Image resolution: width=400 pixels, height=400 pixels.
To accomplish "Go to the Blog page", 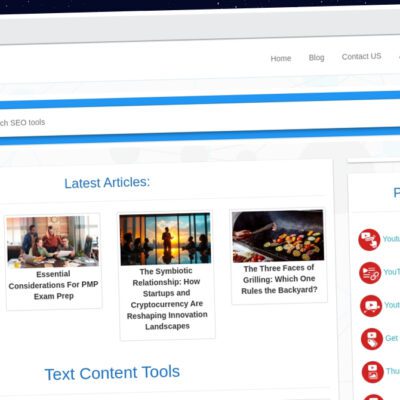I will (x=316, y=57).
